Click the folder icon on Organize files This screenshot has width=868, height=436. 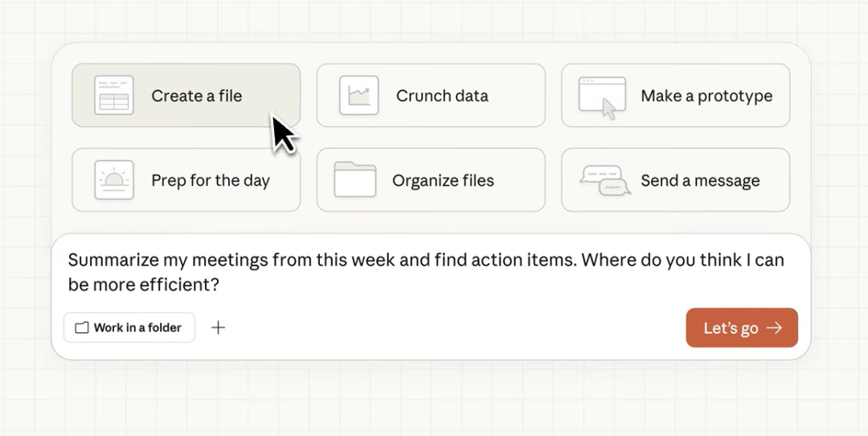click(x=355, y=180)
